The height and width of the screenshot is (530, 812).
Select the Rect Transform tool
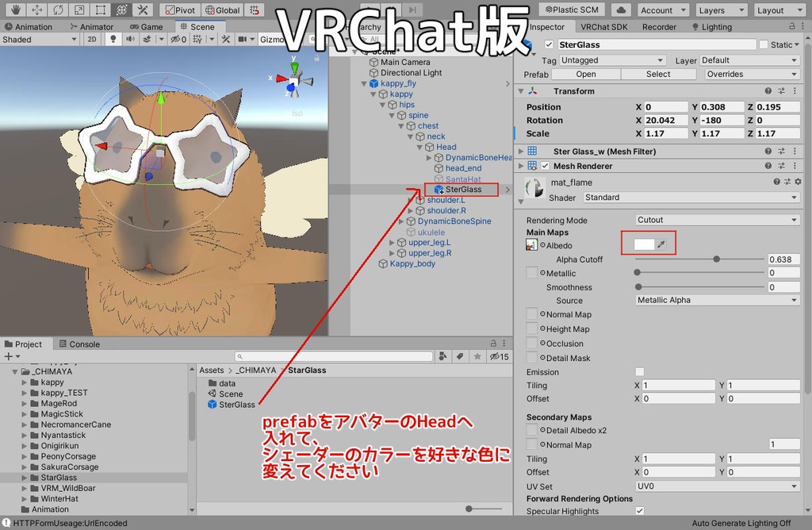click(101, 10)
